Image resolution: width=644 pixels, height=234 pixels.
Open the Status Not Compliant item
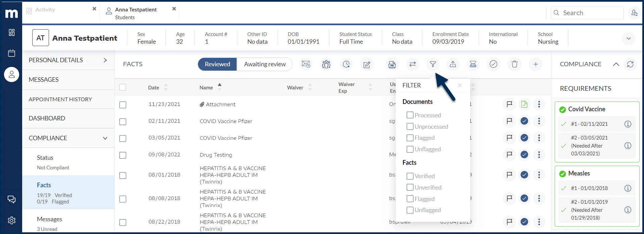tap(68, 162)
